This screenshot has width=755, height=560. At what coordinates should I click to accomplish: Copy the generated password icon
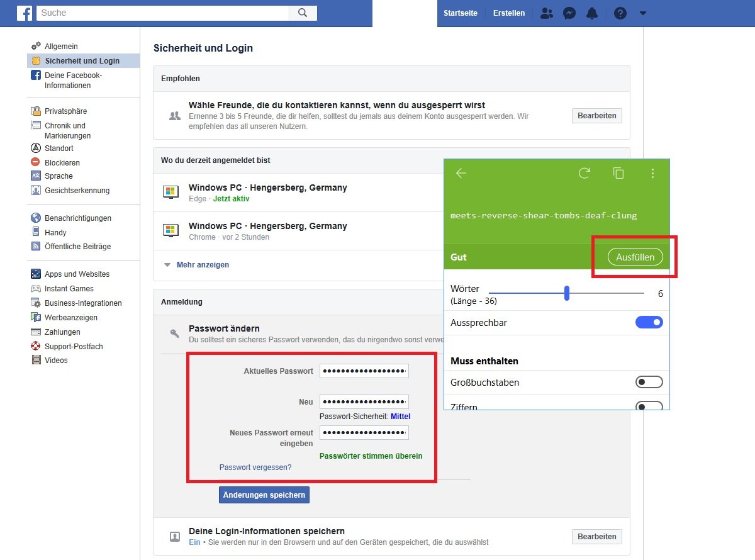pyautogui.click(x=618, y=173)
